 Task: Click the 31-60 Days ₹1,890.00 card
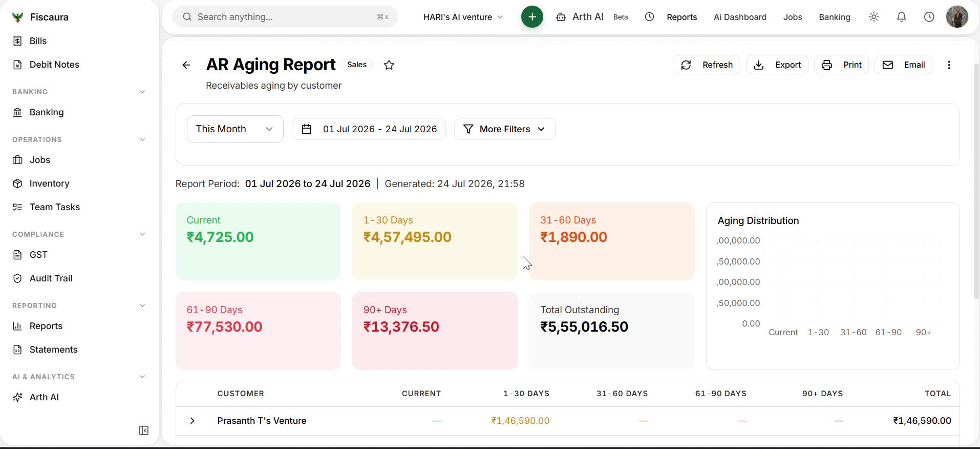click(612, 241)
